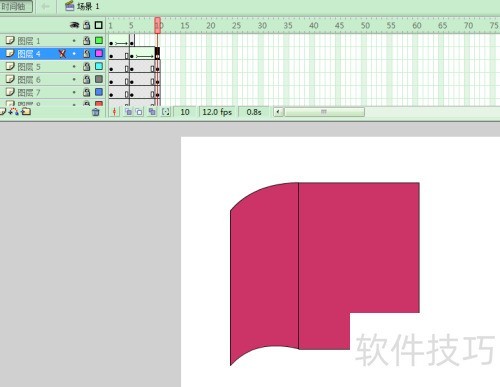The image size is (500, 387).
Task: Toggle visibility of all layers (eye icon)
Action: (74, 25)
